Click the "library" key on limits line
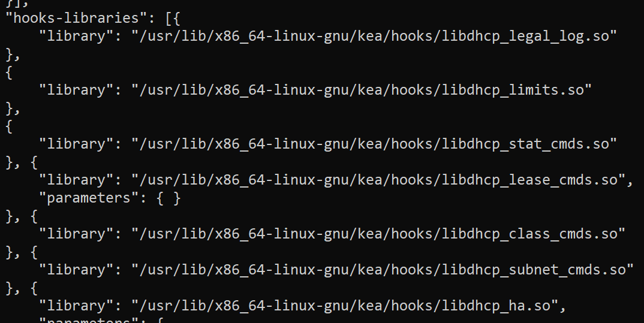The width and height of the screenshot is (644, 323). 76,90
